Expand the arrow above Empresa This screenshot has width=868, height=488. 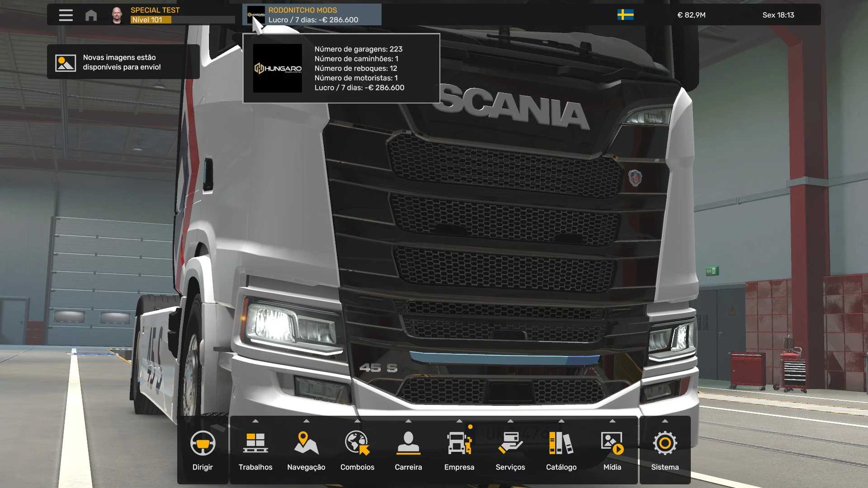[x=459, y=421]
